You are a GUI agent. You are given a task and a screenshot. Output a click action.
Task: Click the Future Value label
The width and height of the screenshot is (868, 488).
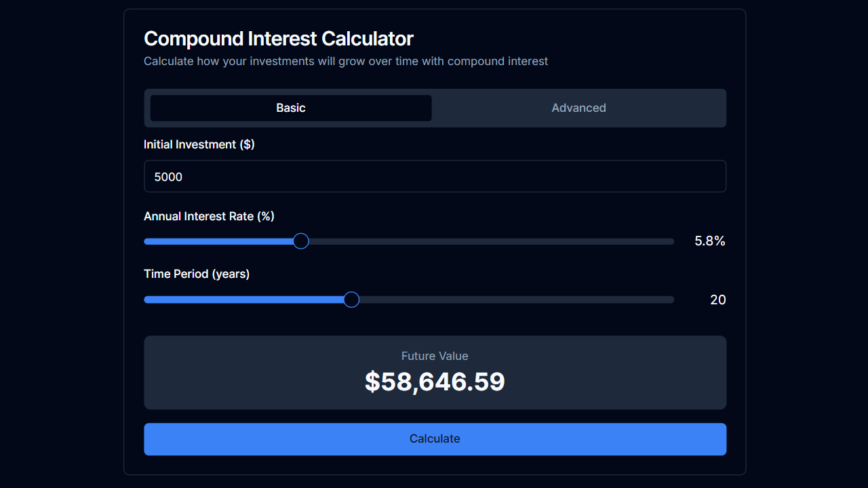(435, 356)
